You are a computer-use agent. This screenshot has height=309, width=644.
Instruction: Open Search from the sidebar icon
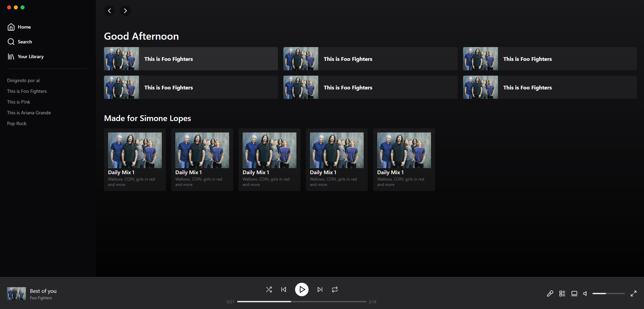[x=11, y=41]
